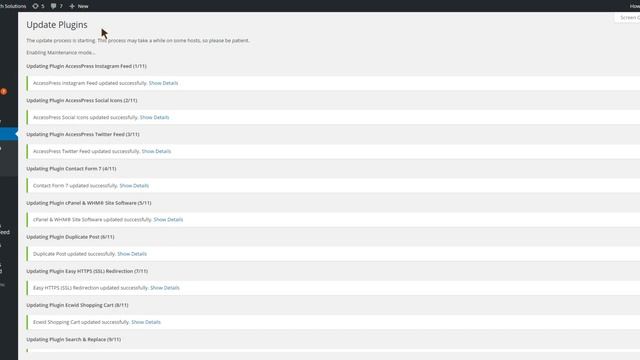Viewport: 640px width, 360px height.
Task: Show details for AccessPress Twitter Feed update
Action: pyautogui.click(x=156, y=151)
